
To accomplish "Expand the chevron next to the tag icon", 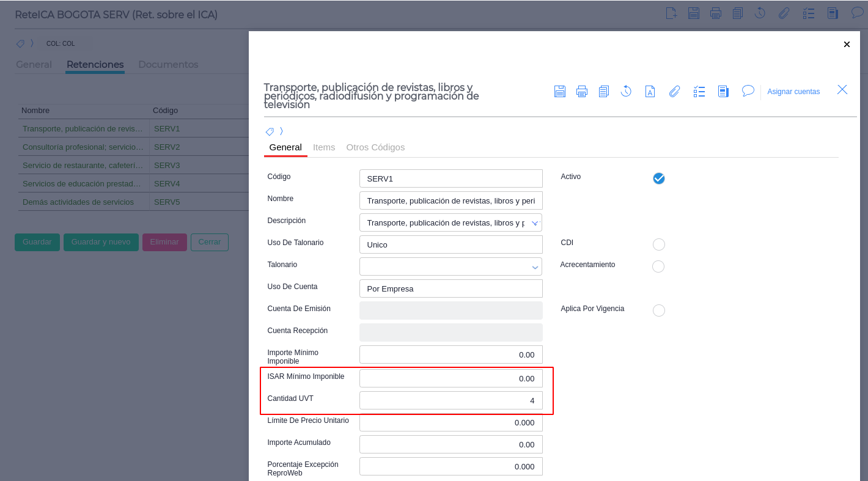I will [x=281, y=131].
